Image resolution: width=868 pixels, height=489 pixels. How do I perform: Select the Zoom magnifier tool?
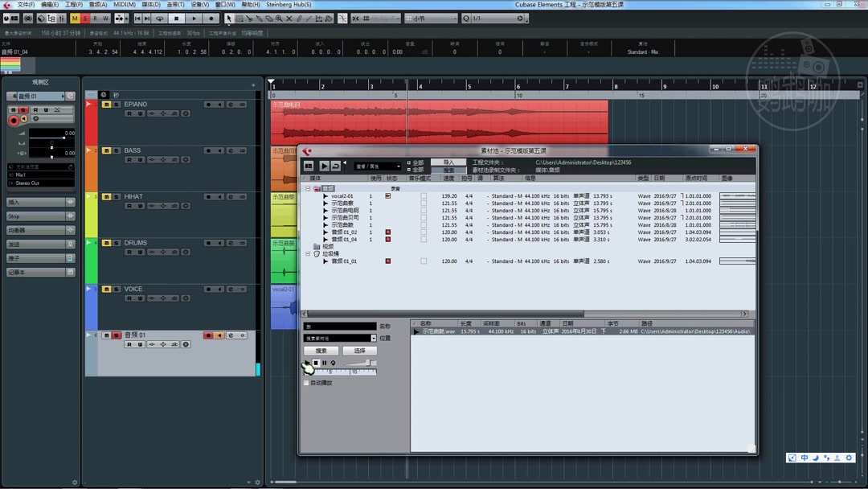point(279,18)
